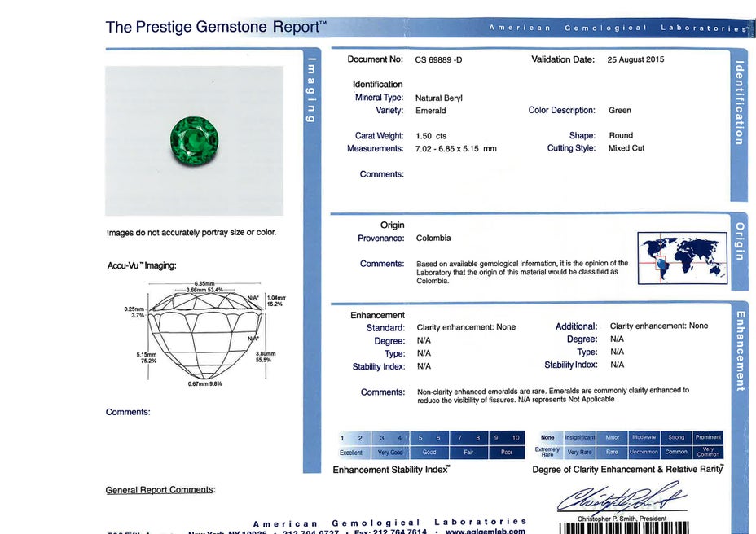Select the vertical Enhancement section tab

point(739,351)
